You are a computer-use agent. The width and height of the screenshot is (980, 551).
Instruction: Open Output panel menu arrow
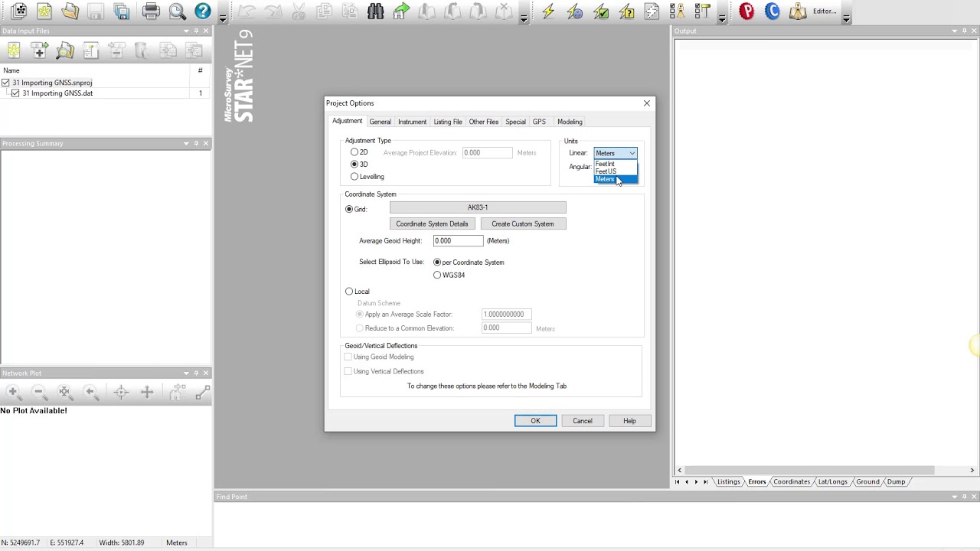pyautogui.click(x=954, y=31)
